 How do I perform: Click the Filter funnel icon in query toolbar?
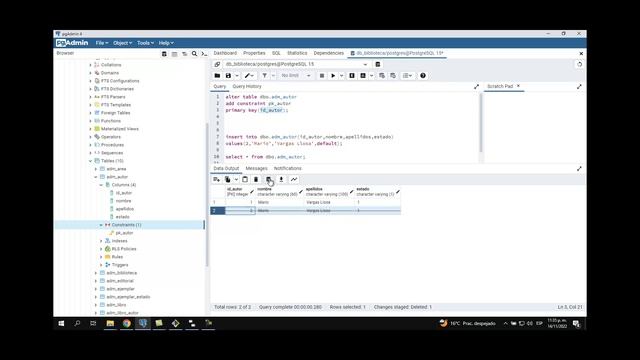coord(264,76)
